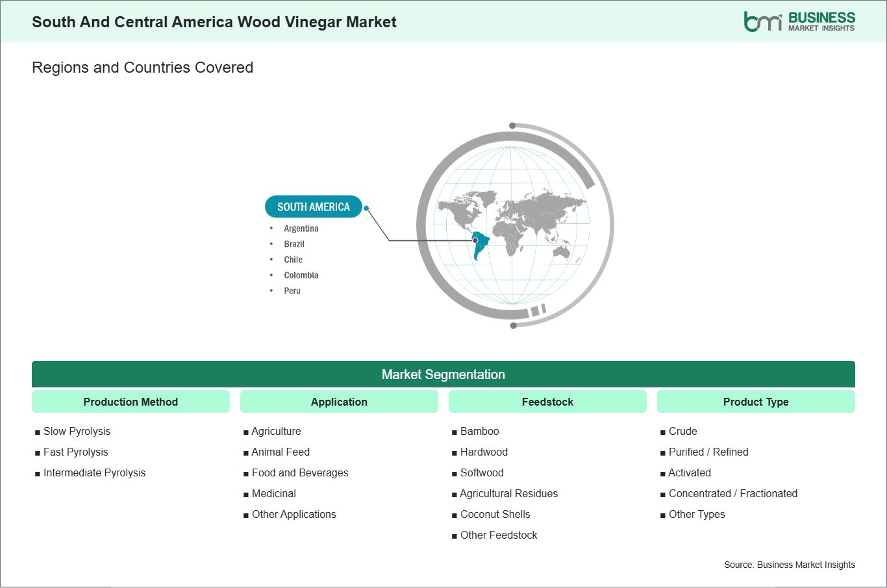Click the Market Segmentation header bar
The image size is (887, 588).
click(443, 374)
